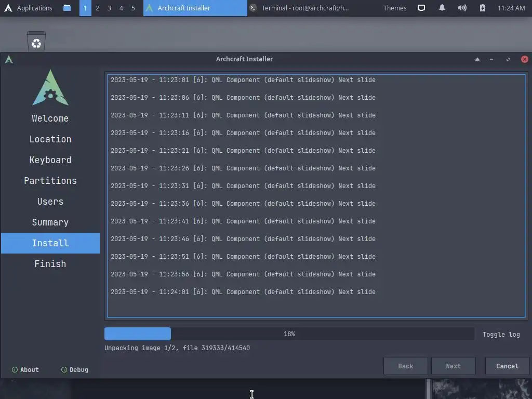
Task: Click the Archcraft Installer window title
Action: pyautogui.click(x=244, y=59)
